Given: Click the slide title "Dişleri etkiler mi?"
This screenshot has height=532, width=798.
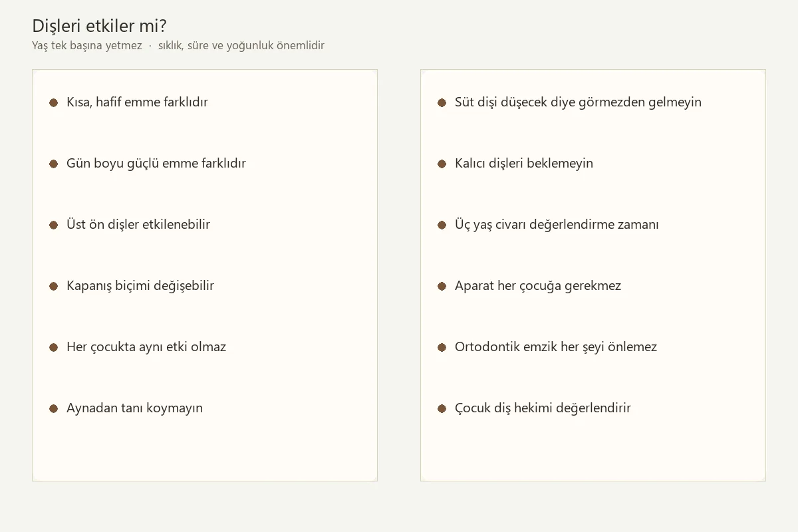Looking at the screenshot, I should pos(99,26).
